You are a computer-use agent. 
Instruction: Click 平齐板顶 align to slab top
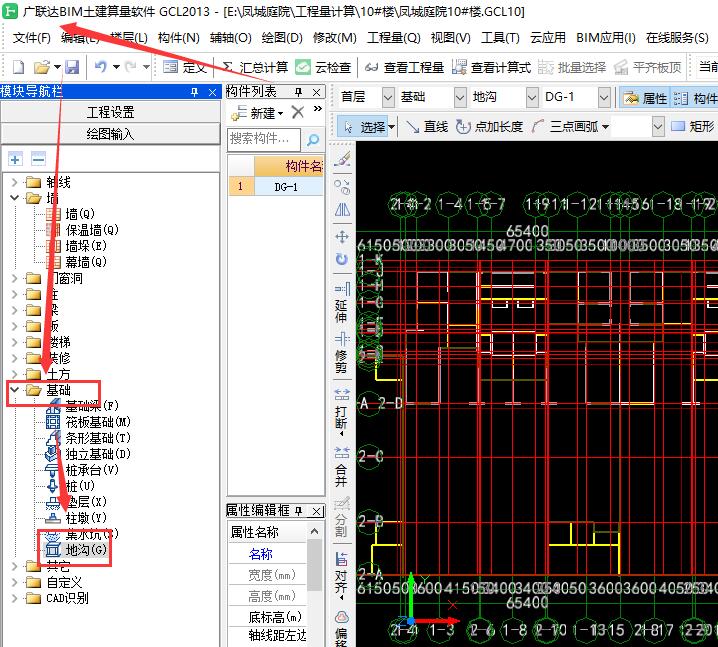[x=647, y=67]
